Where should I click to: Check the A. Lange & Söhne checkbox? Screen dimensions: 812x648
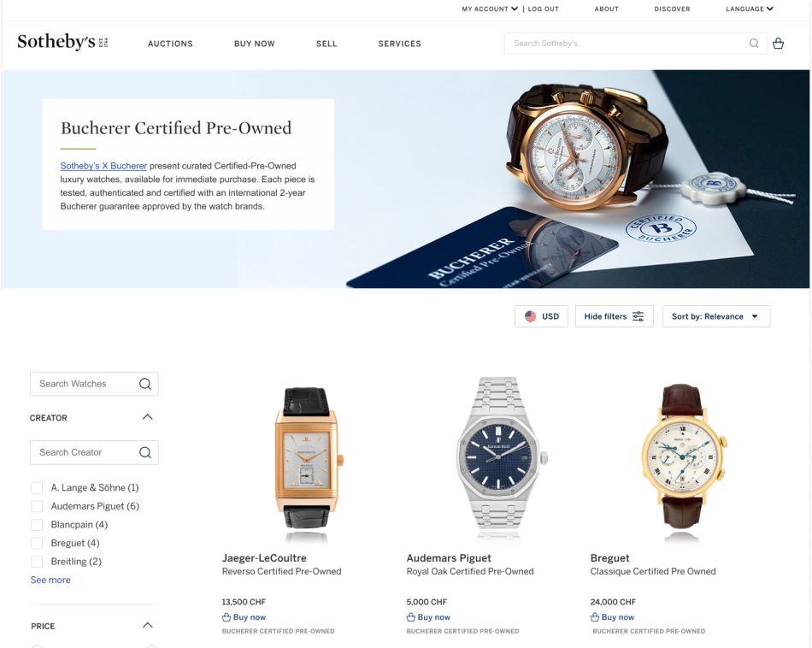click(37, 487)
